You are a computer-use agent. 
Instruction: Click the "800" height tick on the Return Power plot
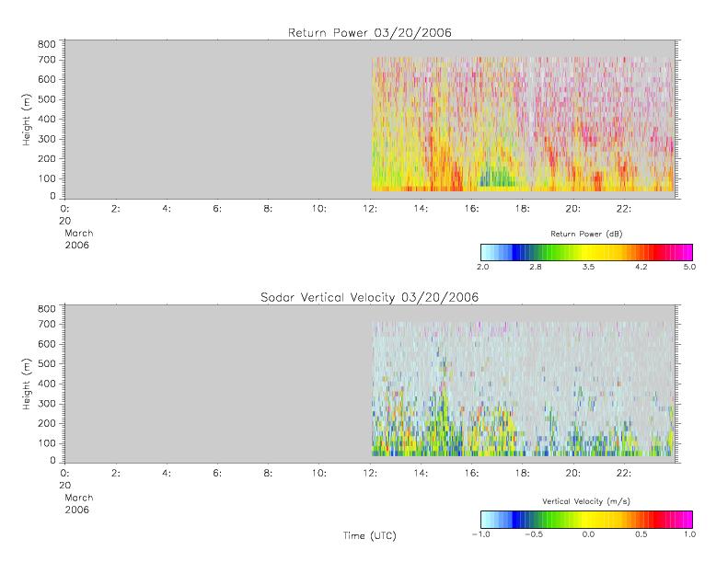46,44
